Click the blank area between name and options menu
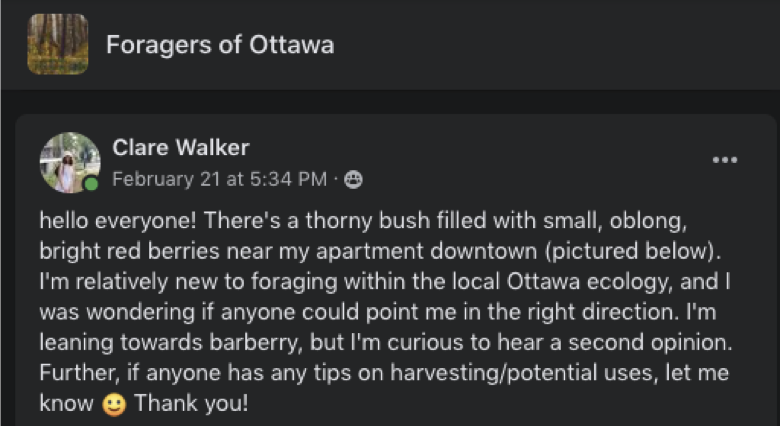Viewport: 780px width, 426px height. (480, 160)
